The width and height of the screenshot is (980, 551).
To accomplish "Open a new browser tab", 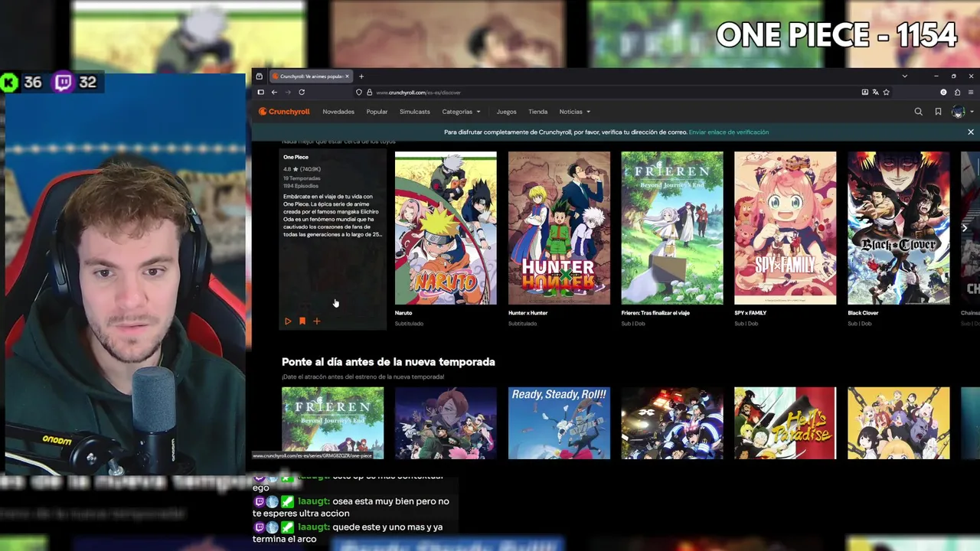I will pyautogui.click(x=361, y=77).
